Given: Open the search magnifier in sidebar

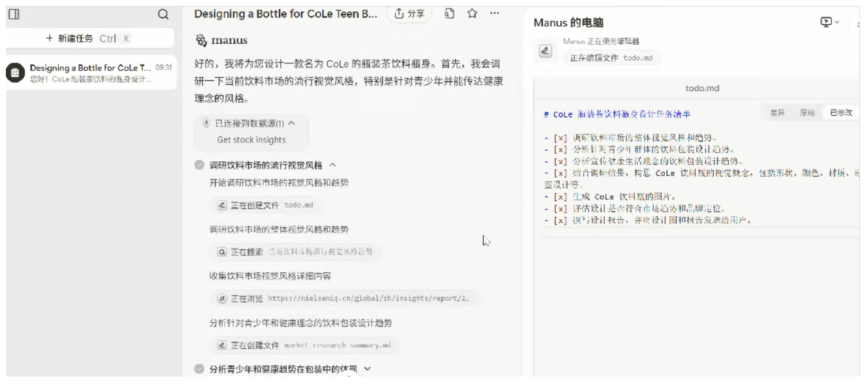Looking at the screenshot, I should (x=163, y=14).
